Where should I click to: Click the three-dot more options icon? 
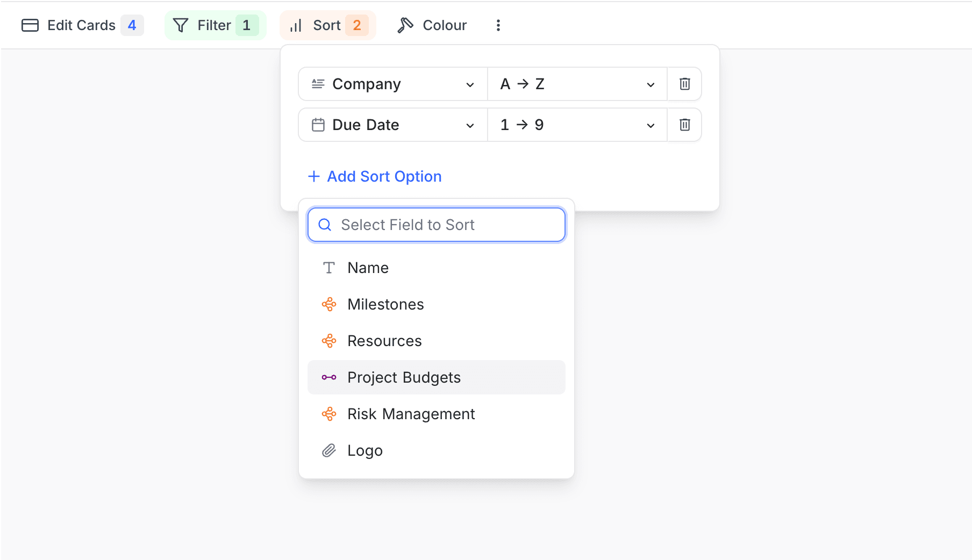(x=498, y=25)
